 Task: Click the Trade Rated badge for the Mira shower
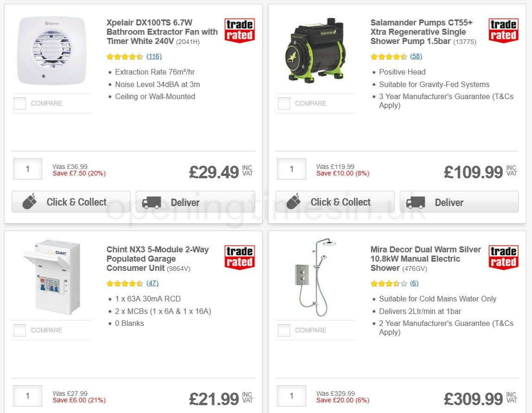pyautogui.click(x=503, y=257)
